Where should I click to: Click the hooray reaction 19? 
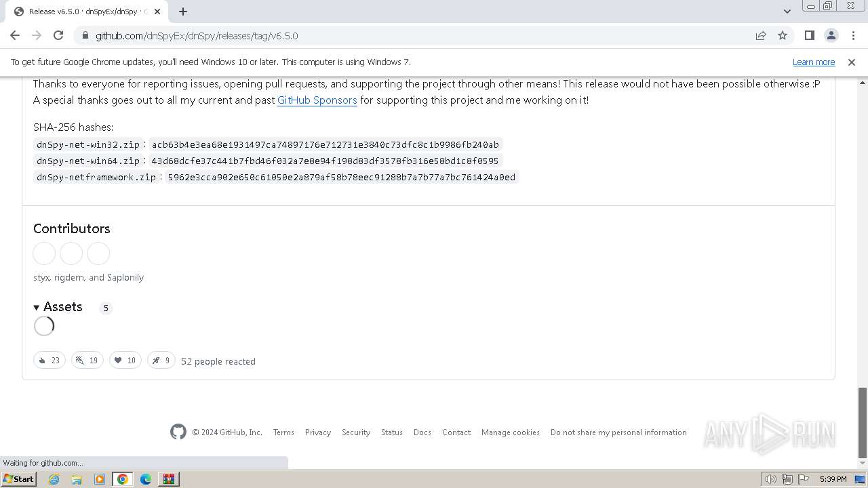pos(87,361)
